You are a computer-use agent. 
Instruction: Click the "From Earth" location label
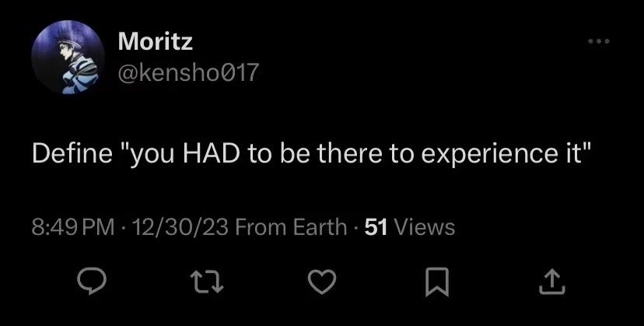coord(290,227)
